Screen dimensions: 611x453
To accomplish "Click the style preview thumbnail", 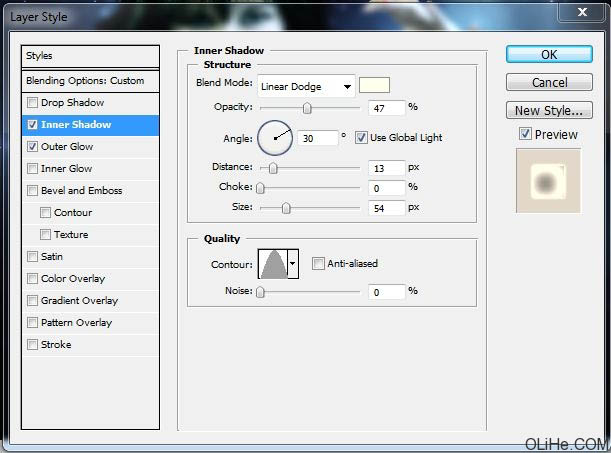I will tap(546, 181).
